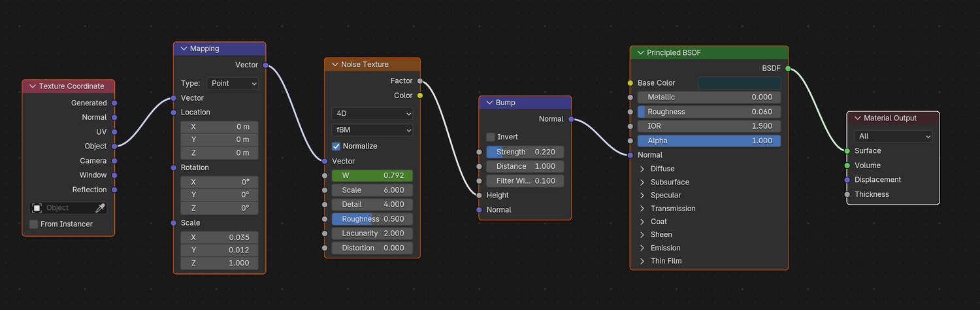Image resolution: width=980 pixels, height=310 pixels.
Task: Click the Base Color input socket
Action: (x=630, y=83)
